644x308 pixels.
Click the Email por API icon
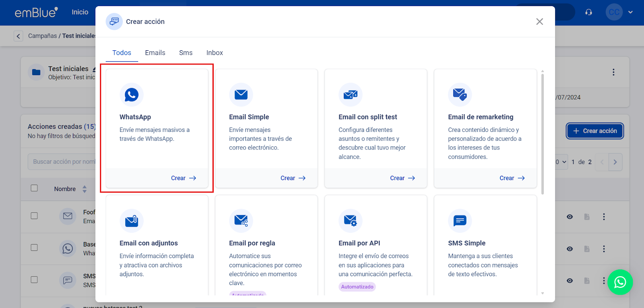coord(351,221)
